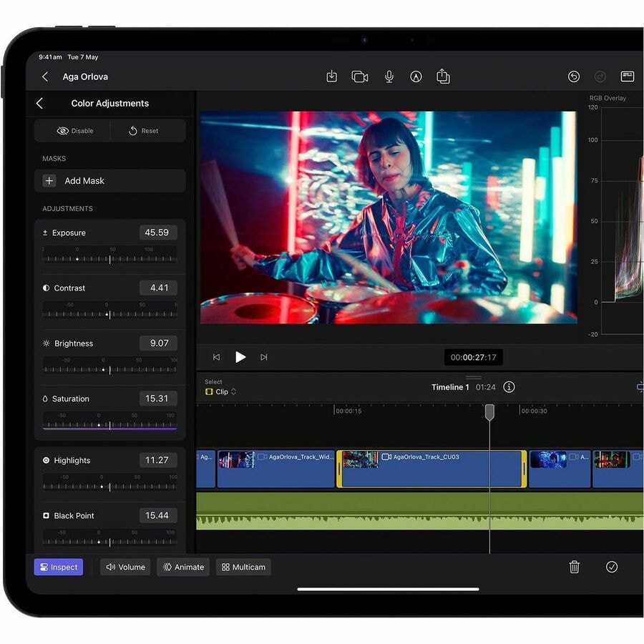Adjust the Saturation slider

110,421
